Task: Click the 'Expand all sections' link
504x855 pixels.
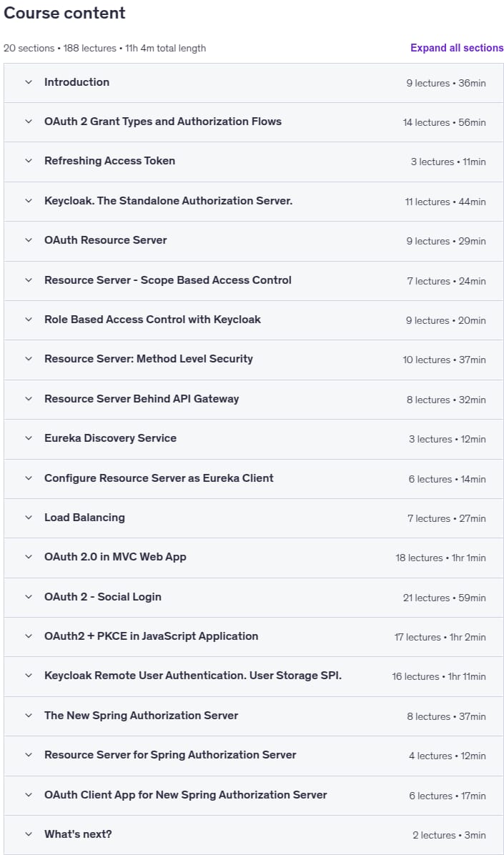Action: point(457,48)
